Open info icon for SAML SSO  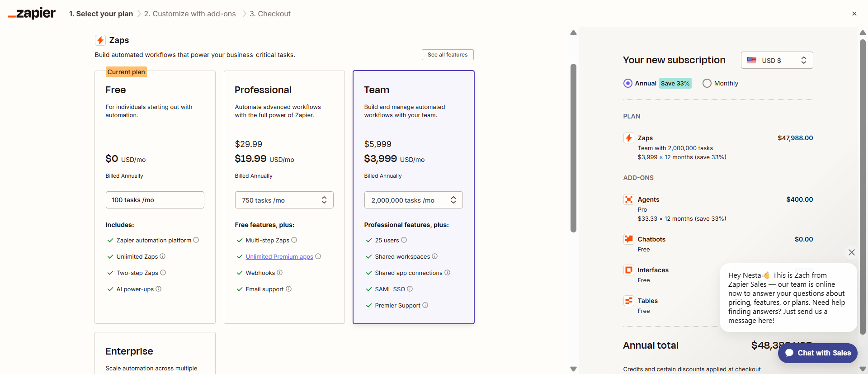click(x=410, y=289)
